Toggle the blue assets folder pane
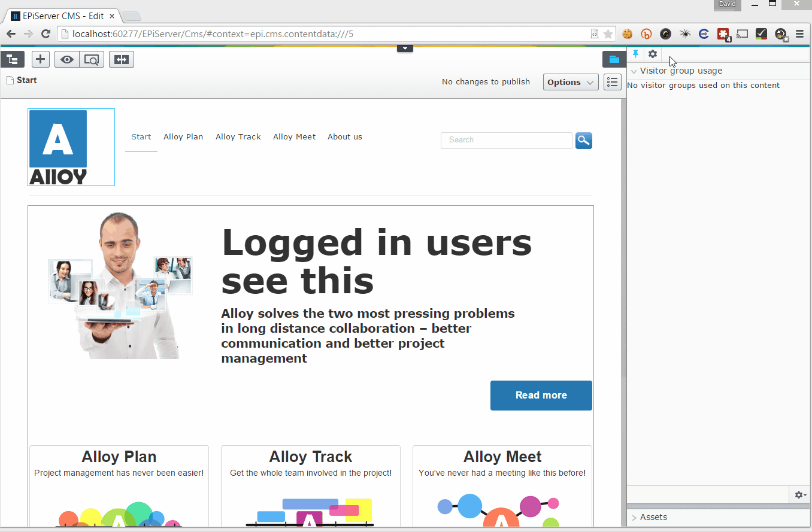The width and height of the screenshot is (812, 532). tap(614, 59)
